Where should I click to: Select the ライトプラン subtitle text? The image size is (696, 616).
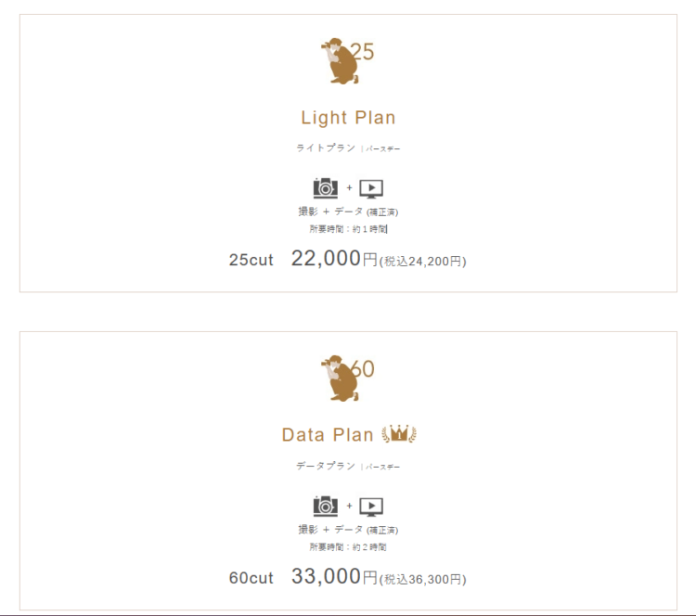pos(326,148)
